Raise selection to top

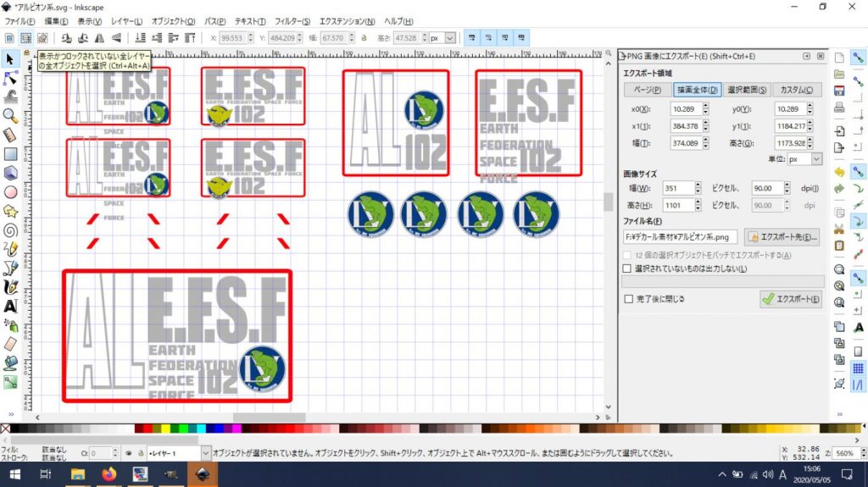click(190, 37)
